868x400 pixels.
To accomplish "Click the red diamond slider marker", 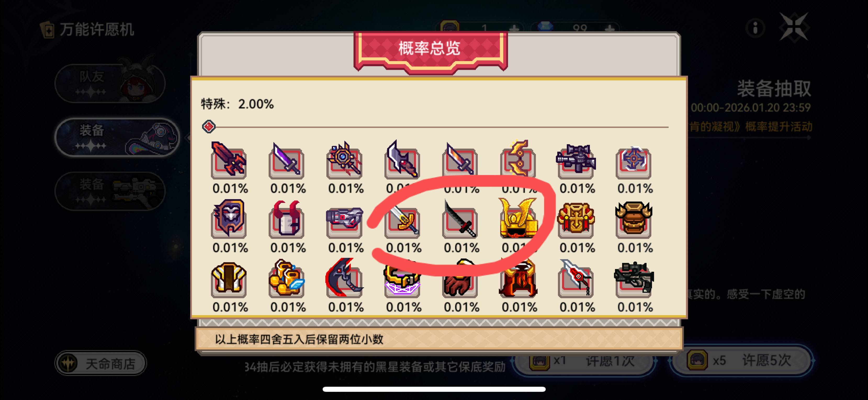I will click(x=208, y=127).
